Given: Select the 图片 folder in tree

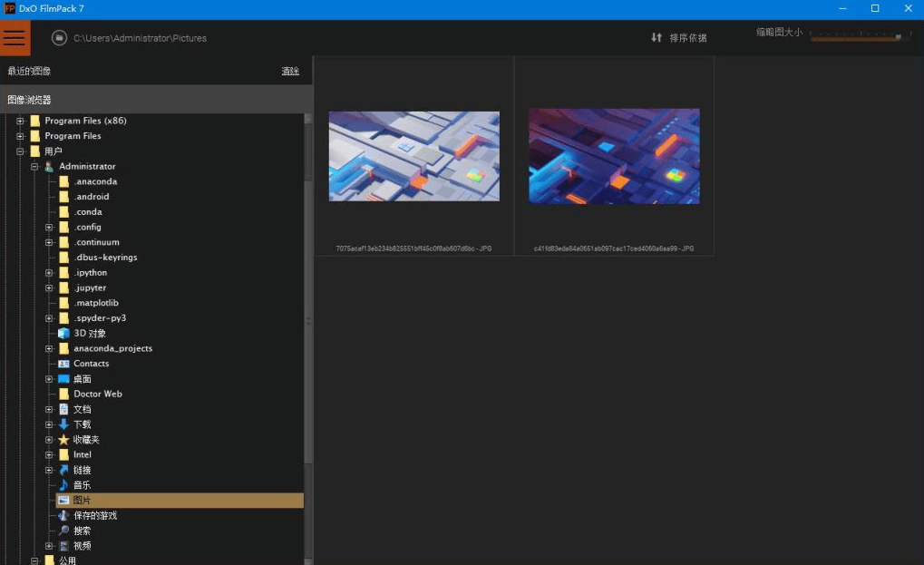Looking at the screenshot, I should pyautogui.click(x=82, y=501).
